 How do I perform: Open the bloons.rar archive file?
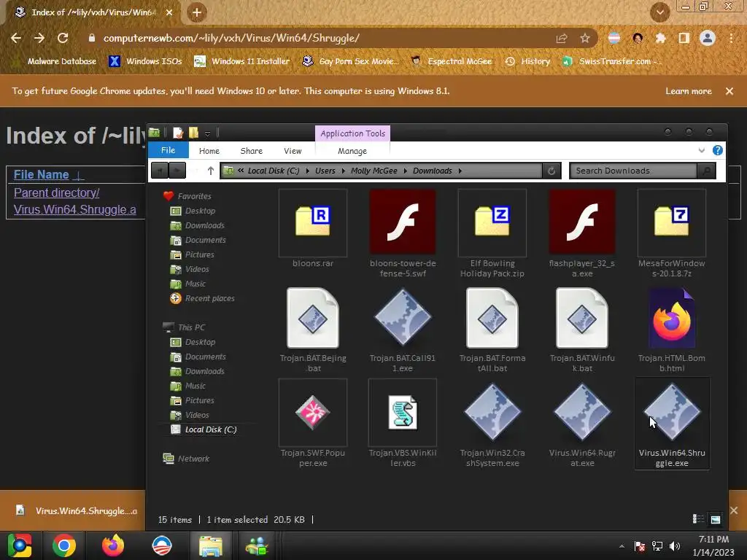click(312, 228)
